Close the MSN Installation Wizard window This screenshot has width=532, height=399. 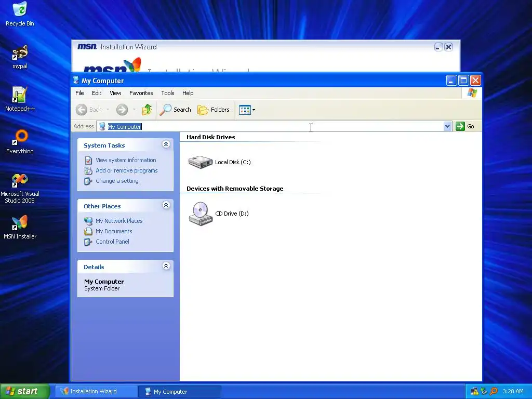[x=448, y=47]
